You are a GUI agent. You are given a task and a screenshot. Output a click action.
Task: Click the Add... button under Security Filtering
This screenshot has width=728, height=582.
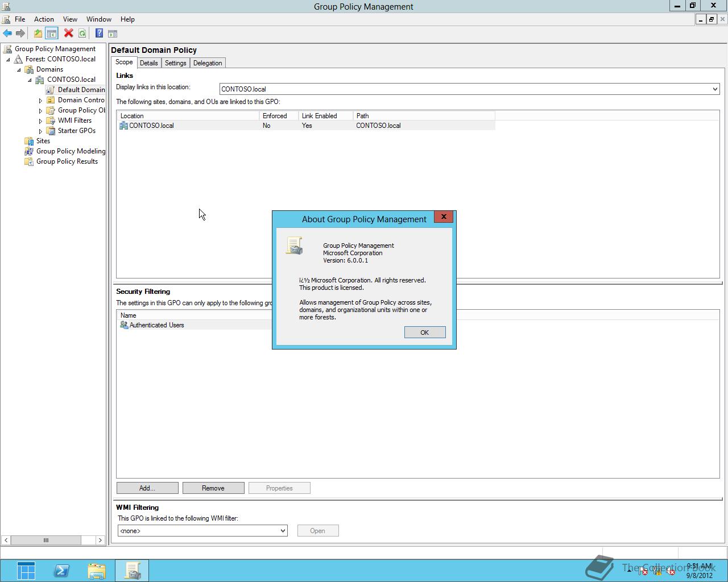147,488
